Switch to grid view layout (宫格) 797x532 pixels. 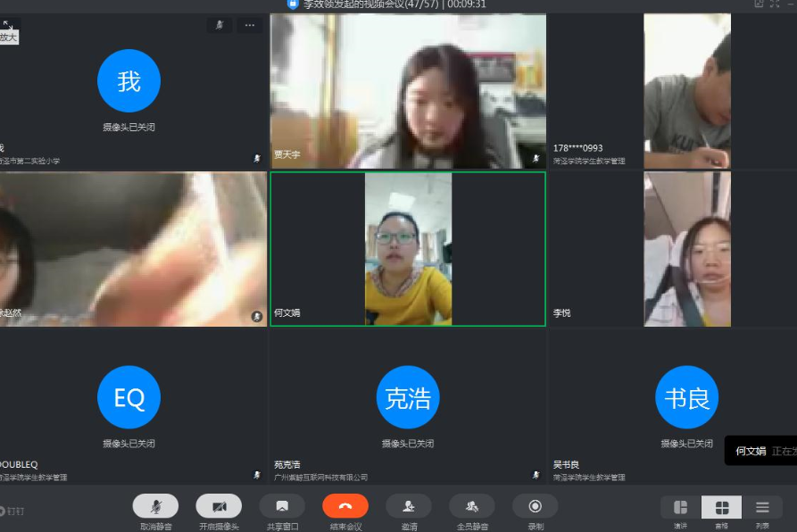pyautogui.click(x=722, y=508)
